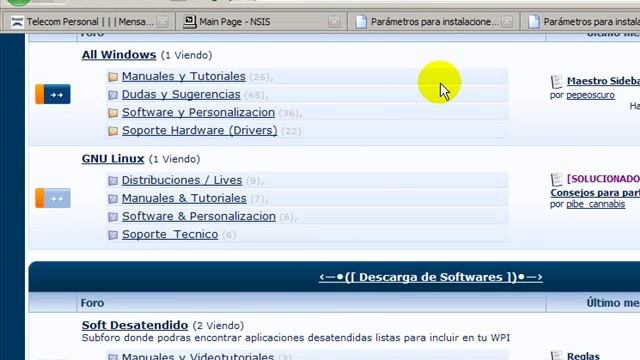Click the All Windows forum status icon
This screenshot has width=640, height=360.
[x=53, y=94]
